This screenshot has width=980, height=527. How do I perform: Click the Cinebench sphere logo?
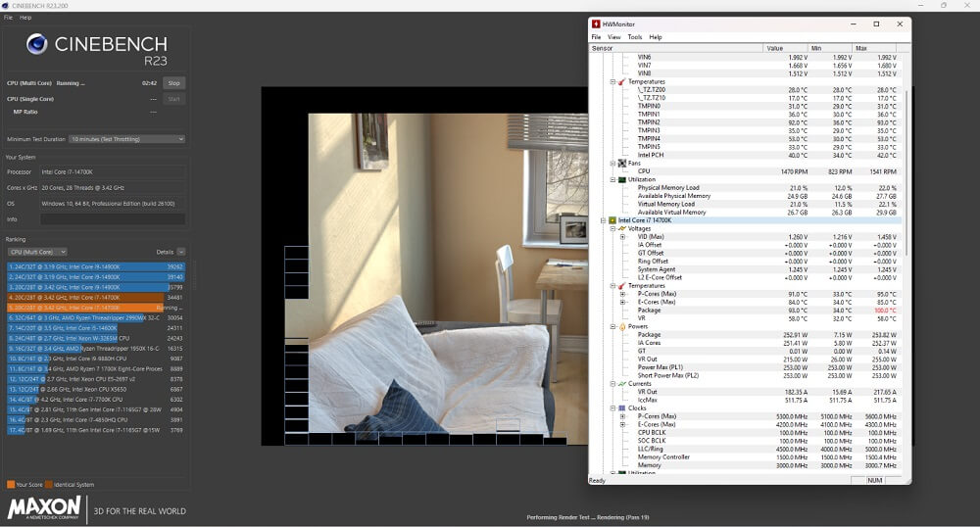tap(37, 44)
